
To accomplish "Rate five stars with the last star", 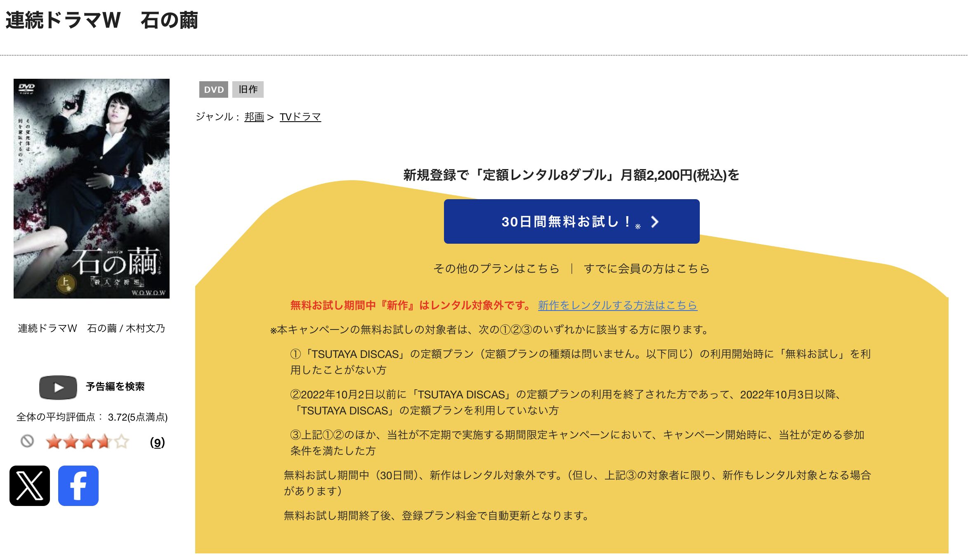I will pos(122,442).
